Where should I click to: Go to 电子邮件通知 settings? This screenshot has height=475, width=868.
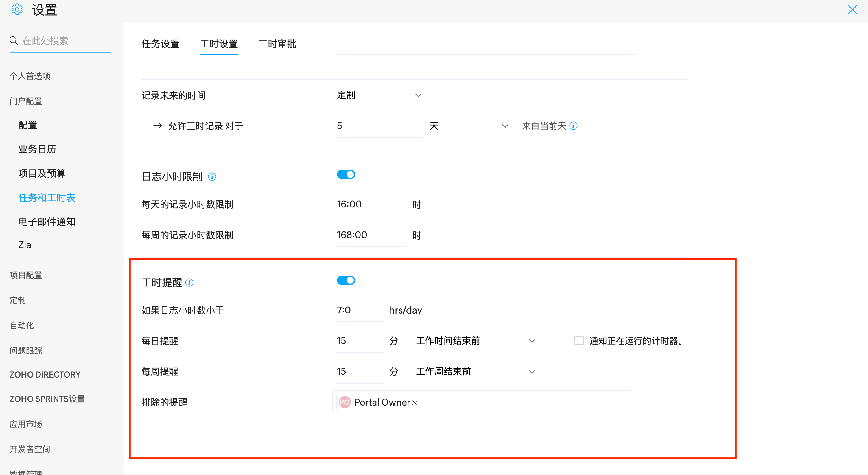click(47, 222)
